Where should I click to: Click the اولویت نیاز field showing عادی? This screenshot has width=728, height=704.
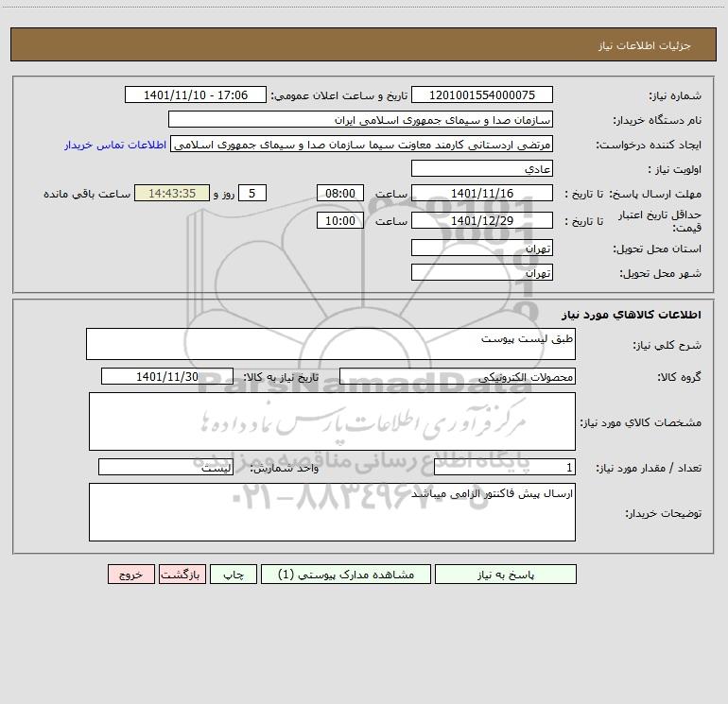[x=482, y=168]
